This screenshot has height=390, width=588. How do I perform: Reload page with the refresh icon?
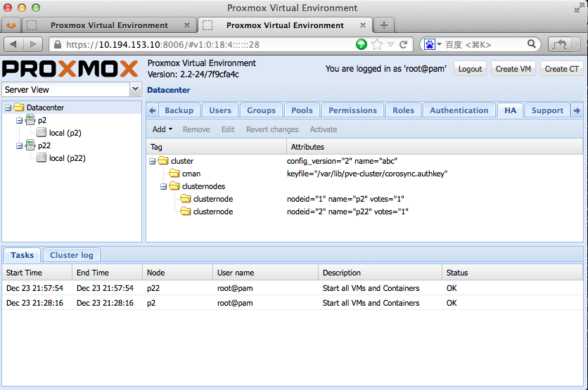coord(404,44)
